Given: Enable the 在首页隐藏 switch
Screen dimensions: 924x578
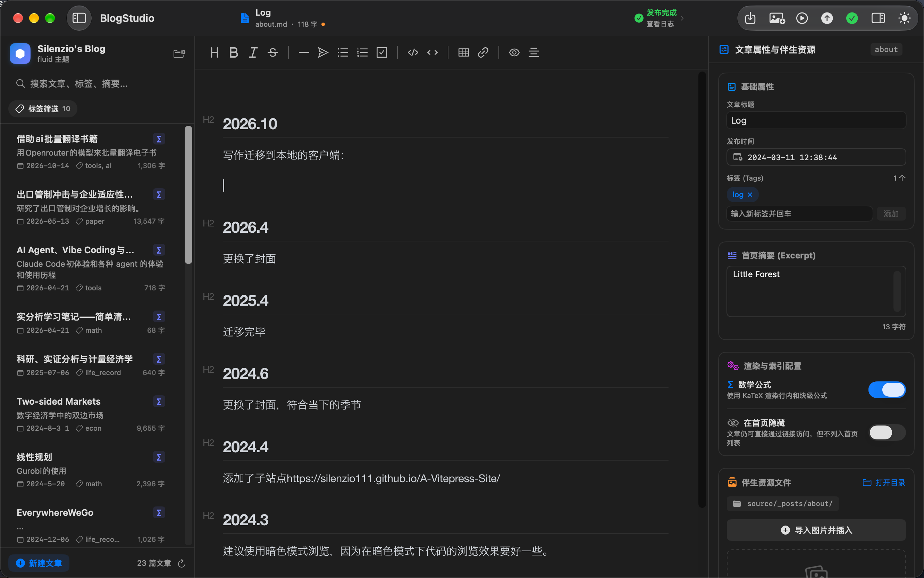Looking at the screenshot, I should [x=887, y=432].
